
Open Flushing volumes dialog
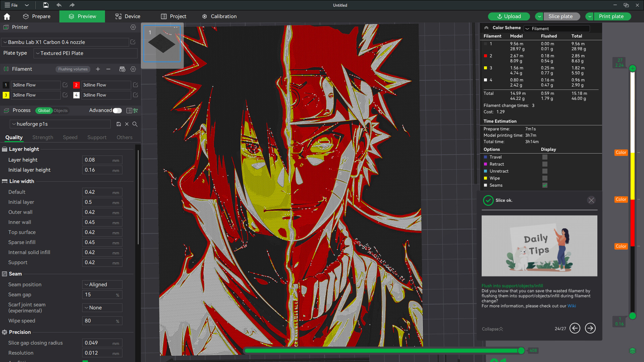tap(73, 69)
